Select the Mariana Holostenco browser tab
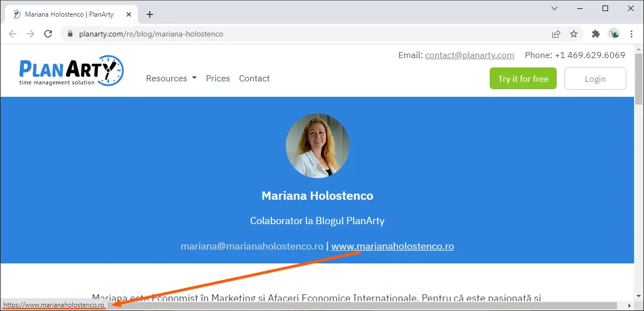Image resolution: width=644 pixels, height=311 pixels. [x=72, y=14]
